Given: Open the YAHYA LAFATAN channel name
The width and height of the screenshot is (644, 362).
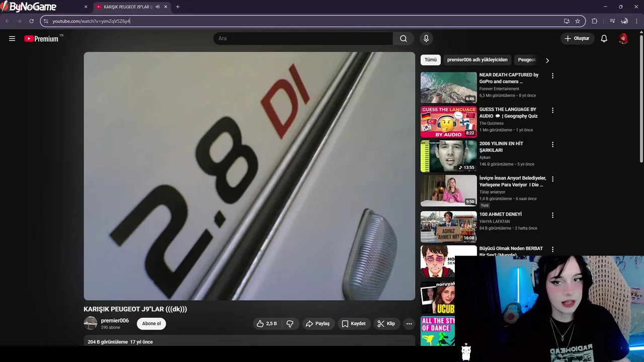Looking at the screenshot, I should [x=495, y=222].
